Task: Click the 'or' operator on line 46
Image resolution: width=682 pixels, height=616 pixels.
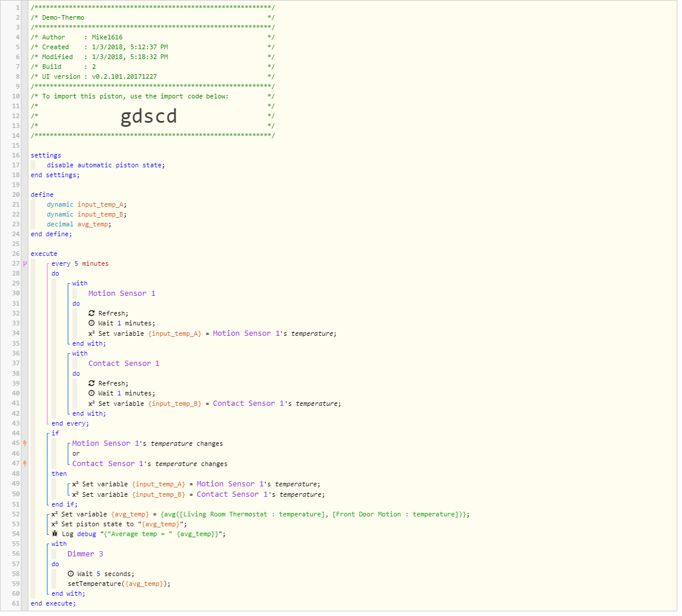Action: tap(76, 455)
